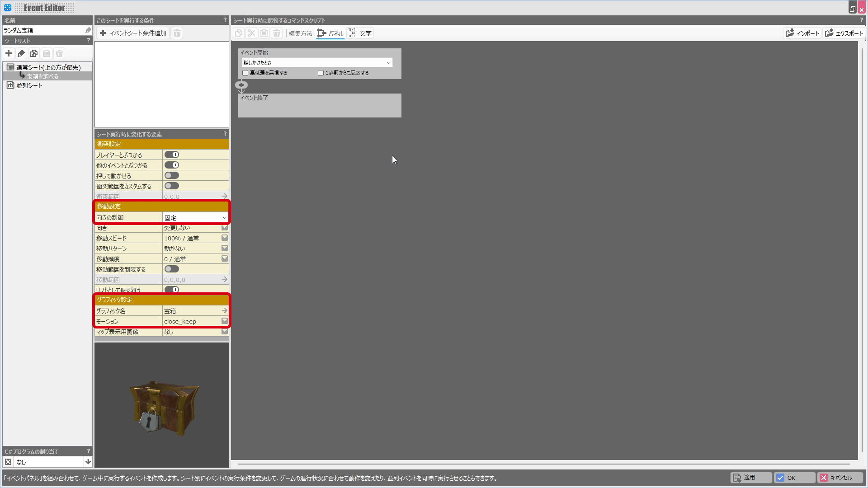The width and height of the screenshot is (868, 488).
Task: Help icon of command script panel header
Action: tap(861, 20)
